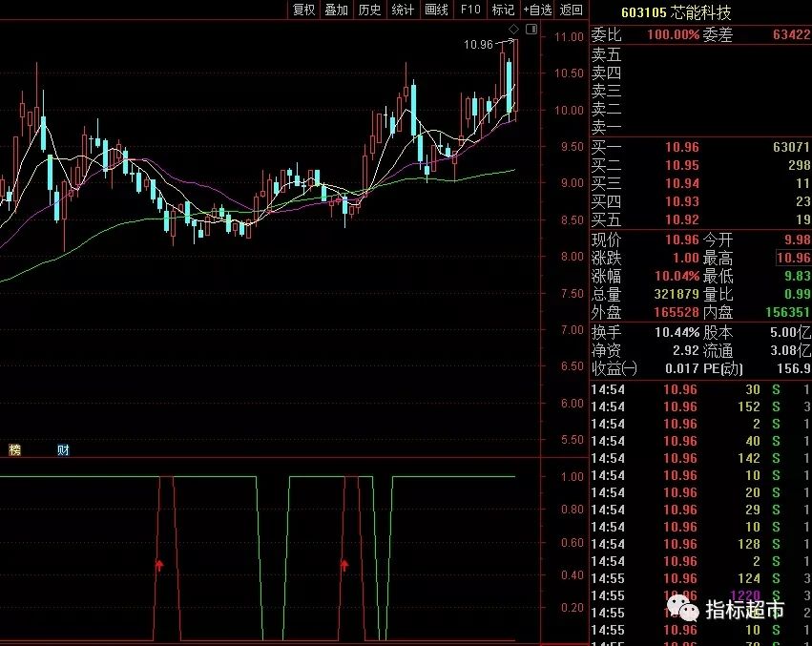812x646 pixels.
Task: Select the purple 1220 trade tick row
Action: click(x=700, y=595)
